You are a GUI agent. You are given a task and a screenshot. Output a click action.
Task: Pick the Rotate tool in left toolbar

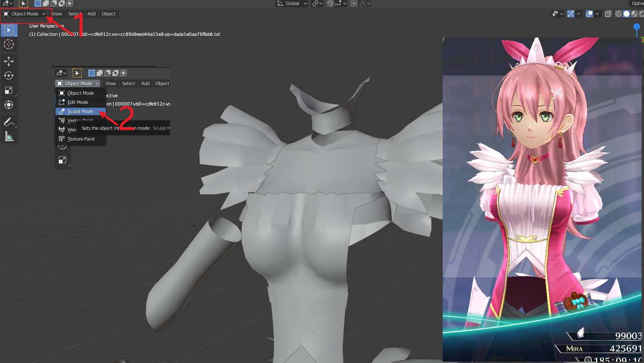[9, 76]
